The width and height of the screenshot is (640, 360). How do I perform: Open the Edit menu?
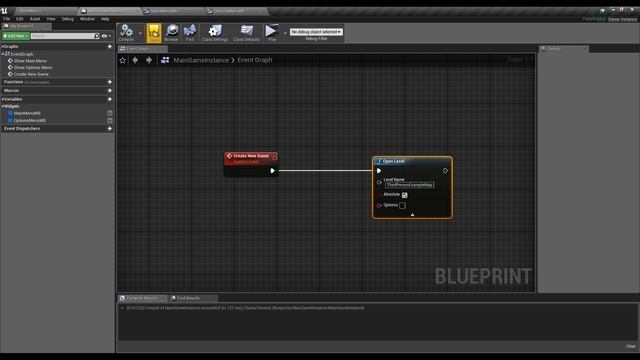pos(20,19)
